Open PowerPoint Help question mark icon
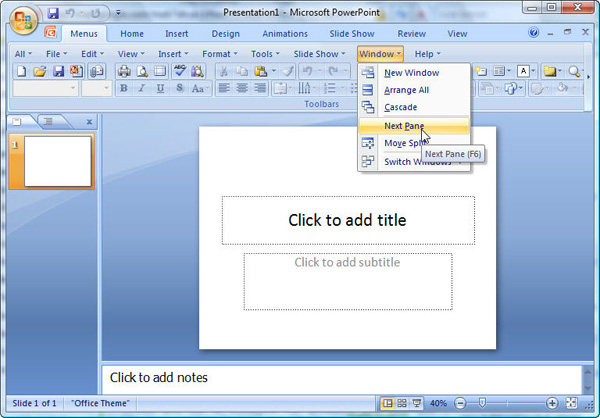This screenshot has width=600, height=418. [533, 33]
